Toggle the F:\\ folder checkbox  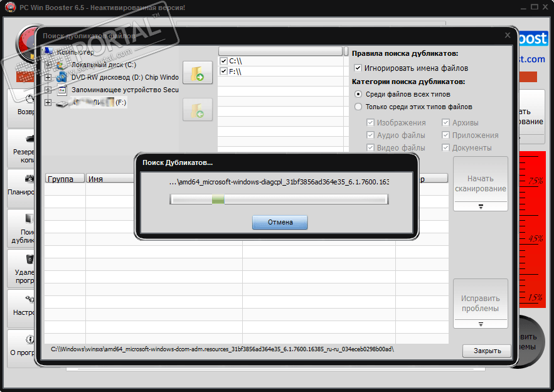[x=223, y=72]
